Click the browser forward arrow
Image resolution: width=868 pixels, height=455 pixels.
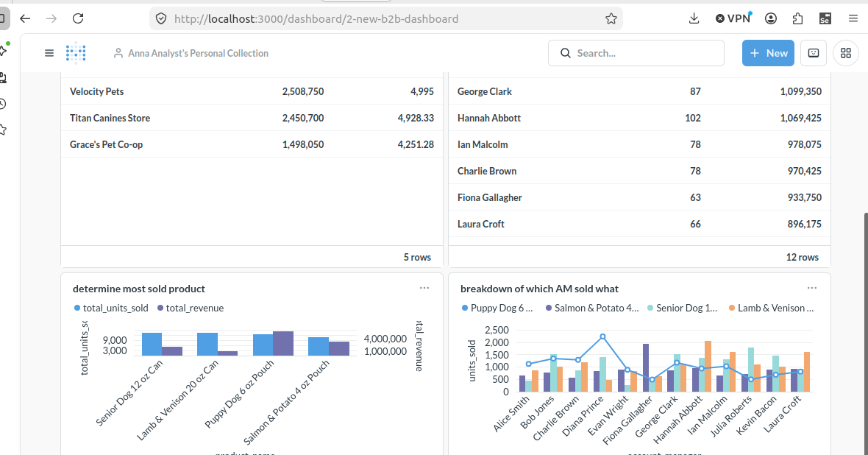(x=51, y=19)
